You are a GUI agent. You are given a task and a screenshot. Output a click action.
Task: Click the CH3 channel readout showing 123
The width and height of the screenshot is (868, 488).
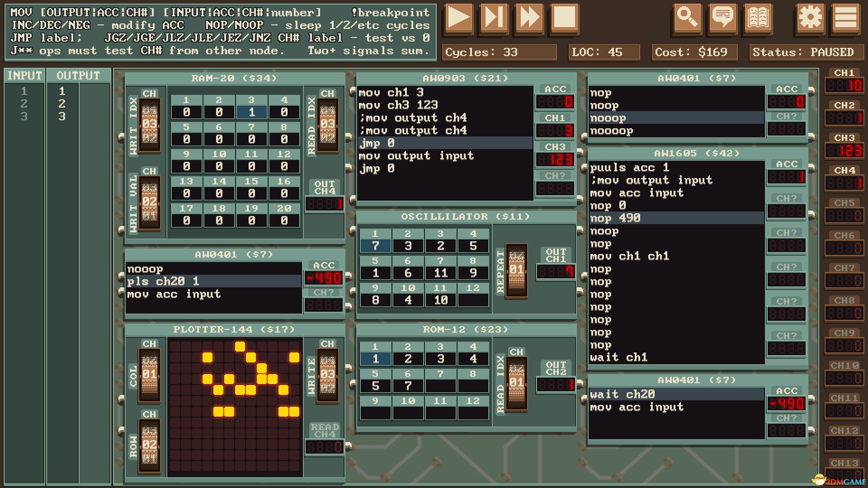tap(844, 150)
